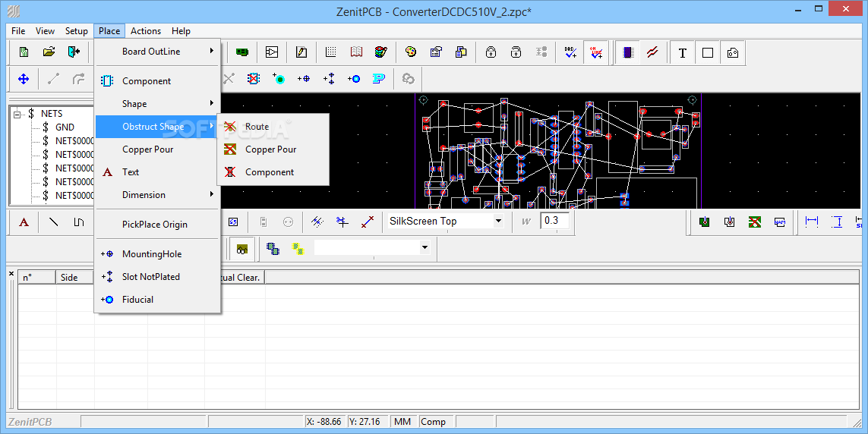Select Slot NotPlated menu entry

tap(158, 276)
